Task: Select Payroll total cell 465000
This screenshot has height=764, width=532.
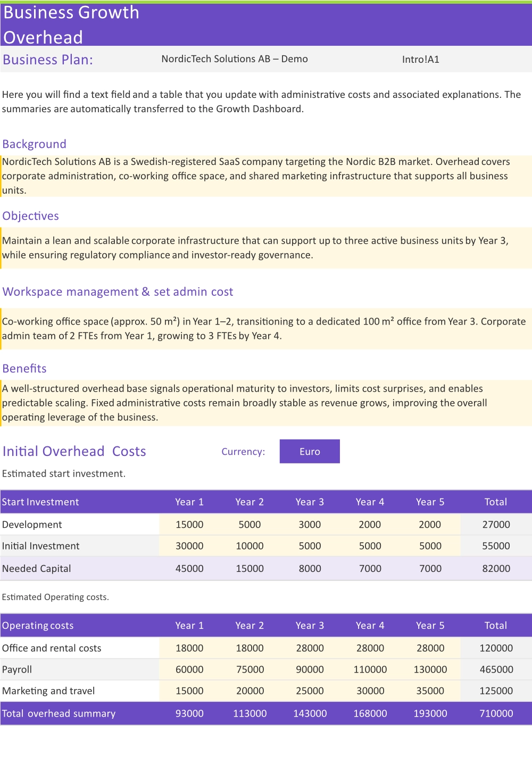Action: coord(496,669)
